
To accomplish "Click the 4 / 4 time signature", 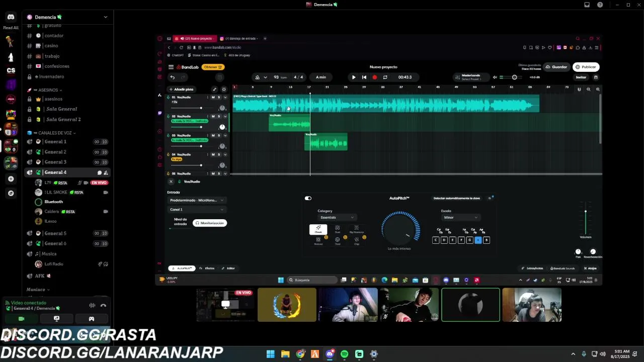I will click(x=298, y=77).
